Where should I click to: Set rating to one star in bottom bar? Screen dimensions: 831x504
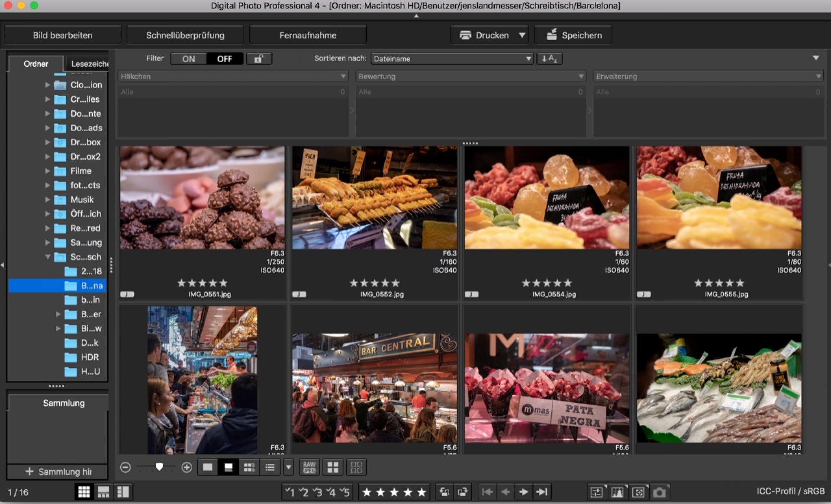367,492
